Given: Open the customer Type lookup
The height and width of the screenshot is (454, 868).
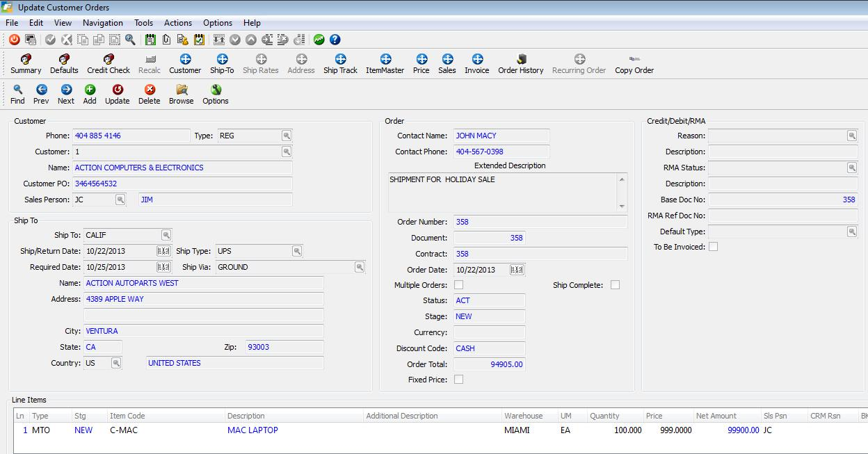Looking at the screenshot, I should click(x=286, y=136).
